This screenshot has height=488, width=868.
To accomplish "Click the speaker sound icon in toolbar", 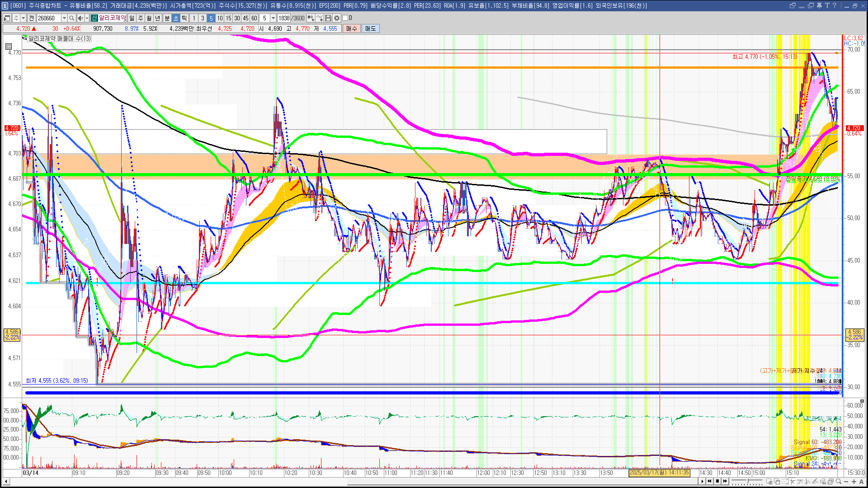I will click(x=80, y=18).
